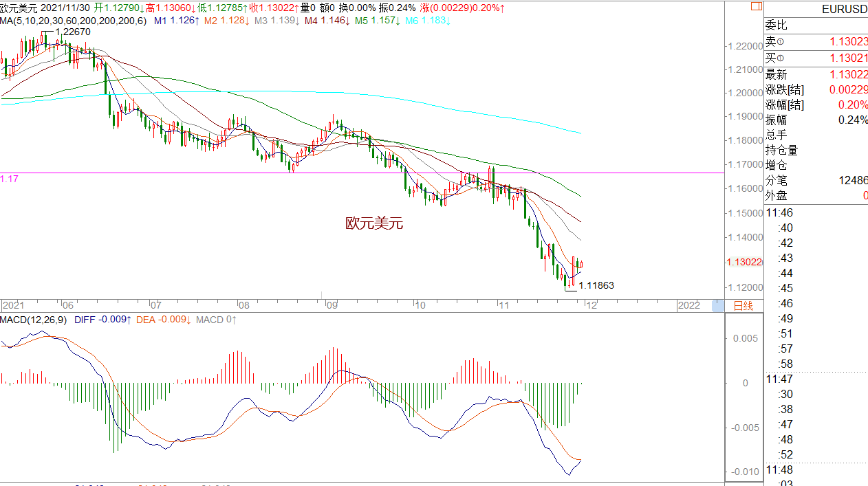The height and width of the screenshot is (486, 868).
Task: Click the 外盘 row label
Action: click(x=777, y=195)
